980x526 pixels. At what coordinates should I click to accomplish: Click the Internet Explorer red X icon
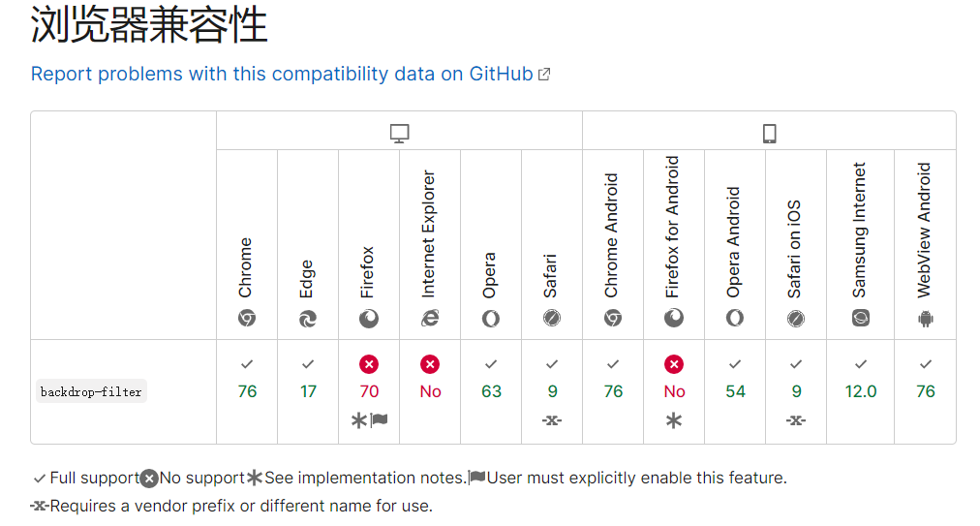click(x=430, y=364)
